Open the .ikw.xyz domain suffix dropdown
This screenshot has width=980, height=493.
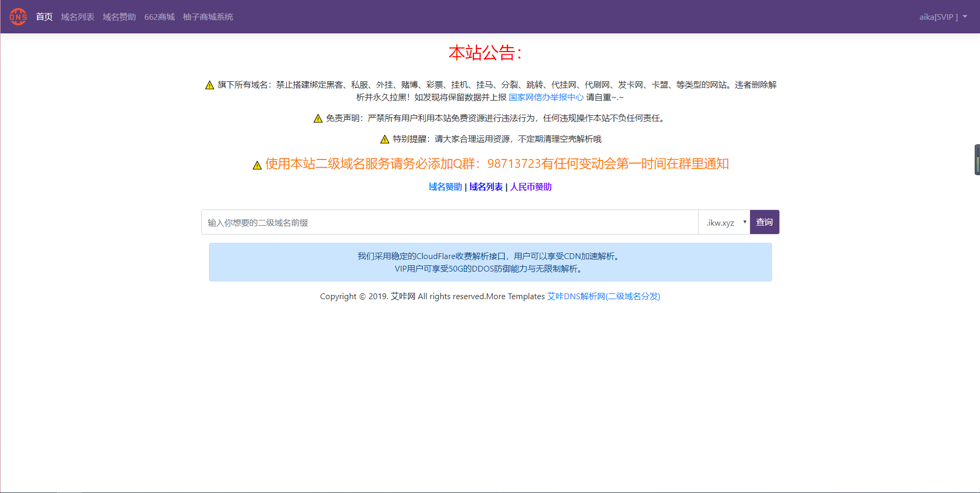(x=724, y=221)
